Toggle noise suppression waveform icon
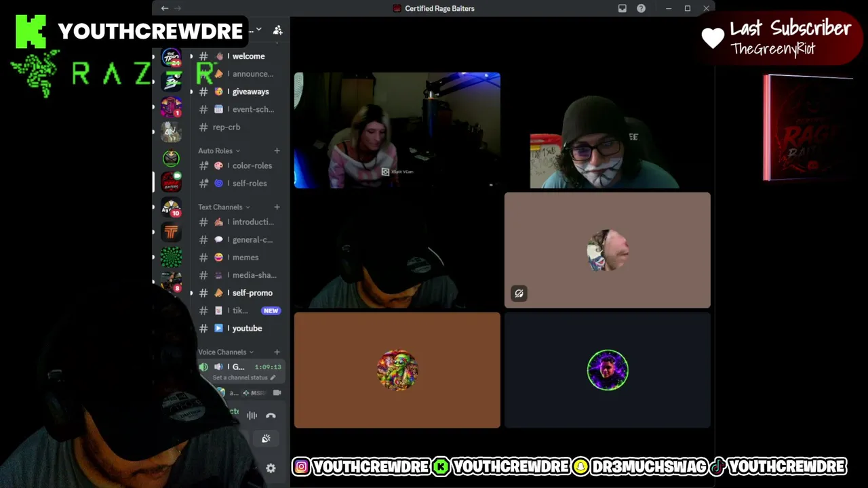Screen dimensions: 868x488 [x=252, y=415]
